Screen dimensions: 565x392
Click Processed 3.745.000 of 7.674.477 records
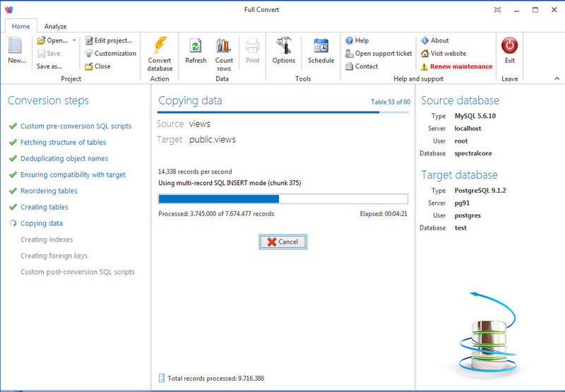216,214
